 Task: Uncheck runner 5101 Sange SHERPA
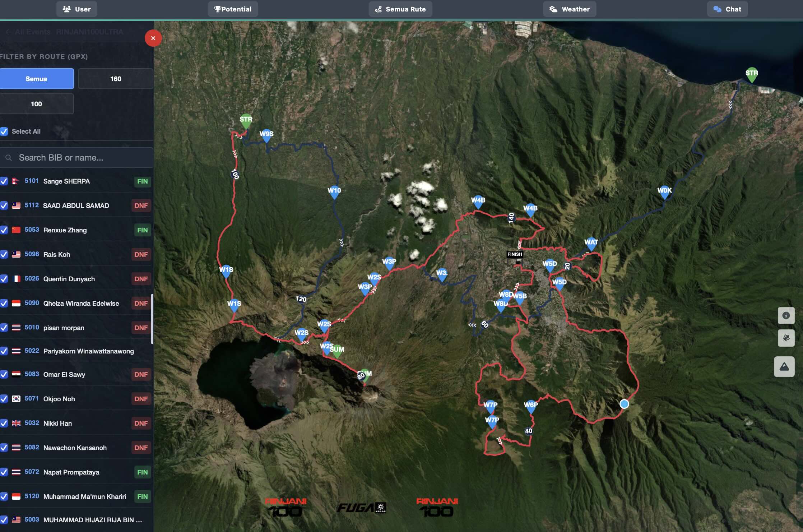[4, 181]
